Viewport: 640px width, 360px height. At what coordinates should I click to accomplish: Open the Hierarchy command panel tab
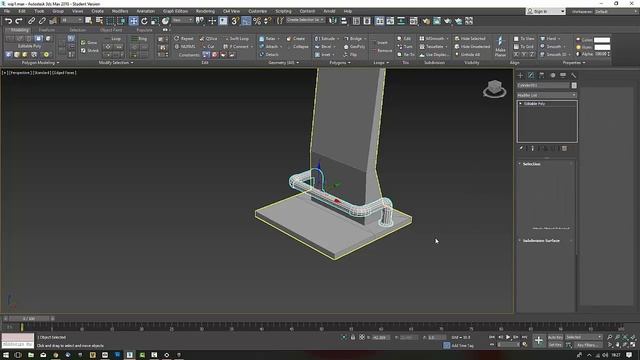(542, 76)
